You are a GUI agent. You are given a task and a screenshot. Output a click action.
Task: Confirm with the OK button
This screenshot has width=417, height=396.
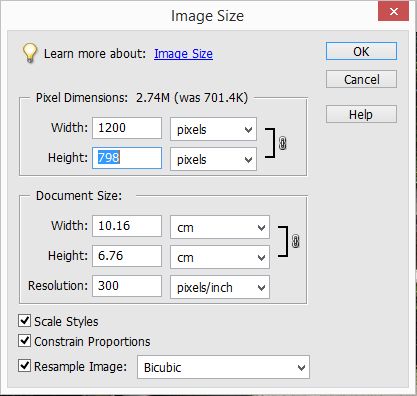[x=361, y=51]
